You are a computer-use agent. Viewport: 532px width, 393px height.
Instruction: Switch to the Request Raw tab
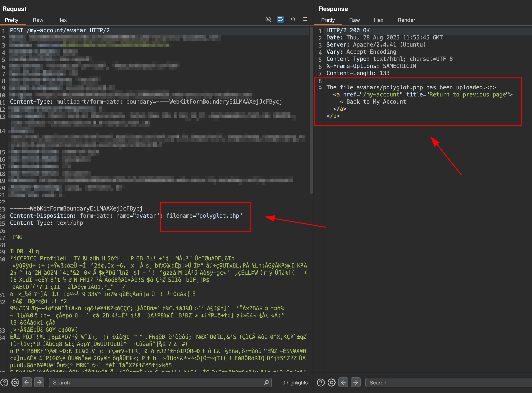tap(38, 20)
